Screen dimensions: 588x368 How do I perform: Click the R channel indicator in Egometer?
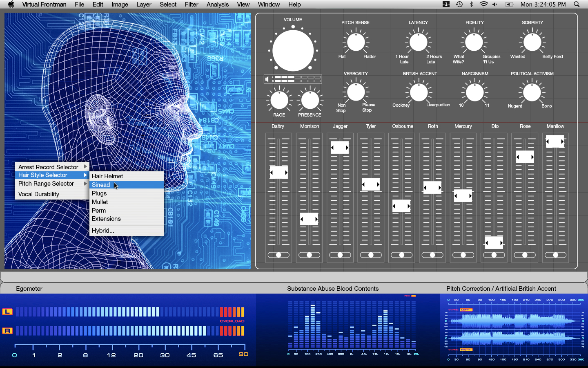pos(7,330)
